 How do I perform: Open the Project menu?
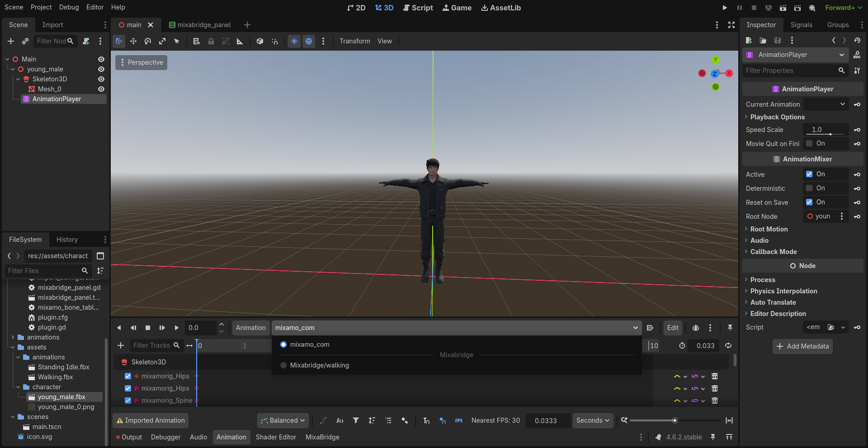41,7
